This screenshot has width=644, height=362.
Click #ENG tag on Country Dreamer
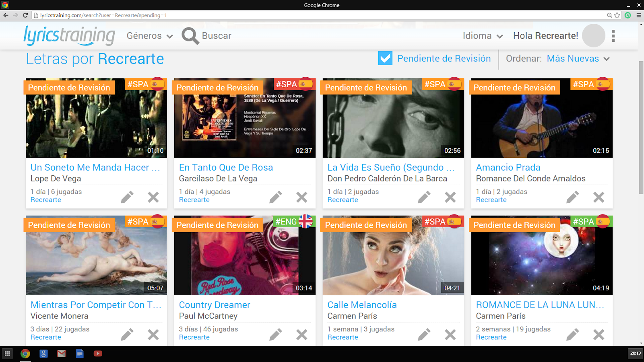294,222
